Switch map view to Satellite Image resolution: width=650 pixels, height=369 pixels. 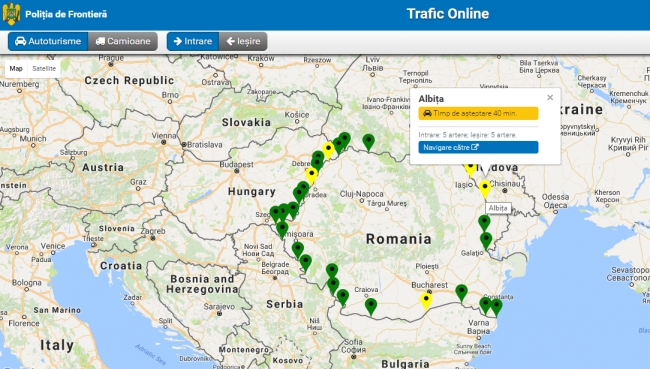(44, 69)
